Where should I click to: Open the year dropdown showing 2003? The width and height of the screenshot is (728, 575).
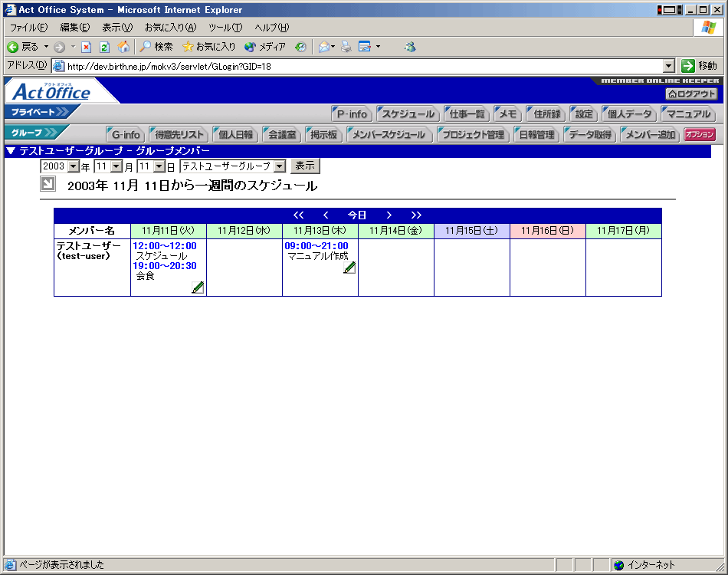pos(60,166)
